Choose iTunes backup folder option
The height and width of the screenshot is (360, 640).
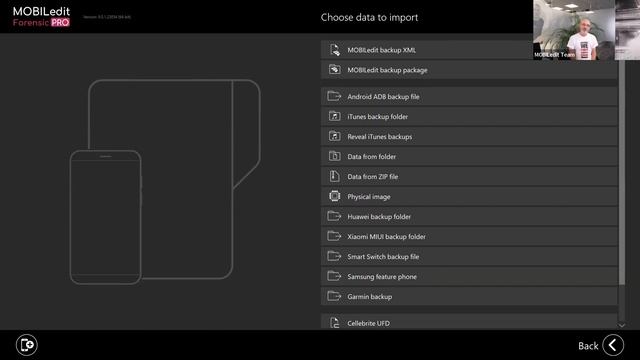(469, 116)
